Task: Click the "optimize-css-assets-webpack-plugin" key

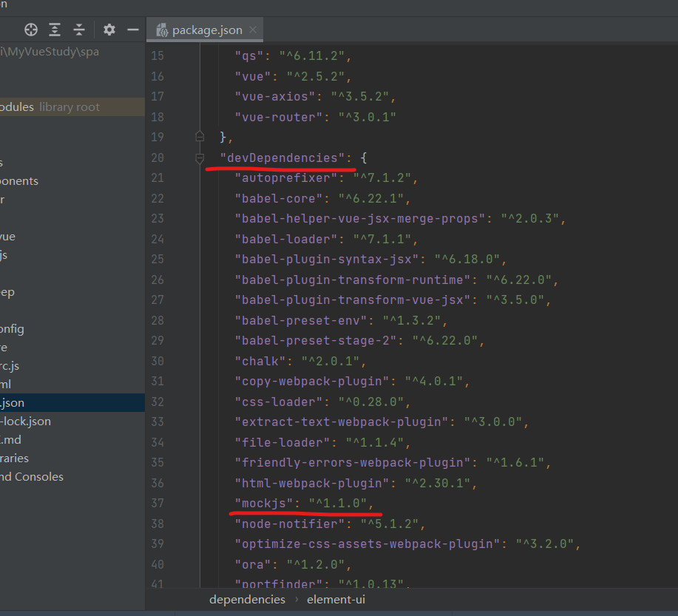Action: [367, 544]
